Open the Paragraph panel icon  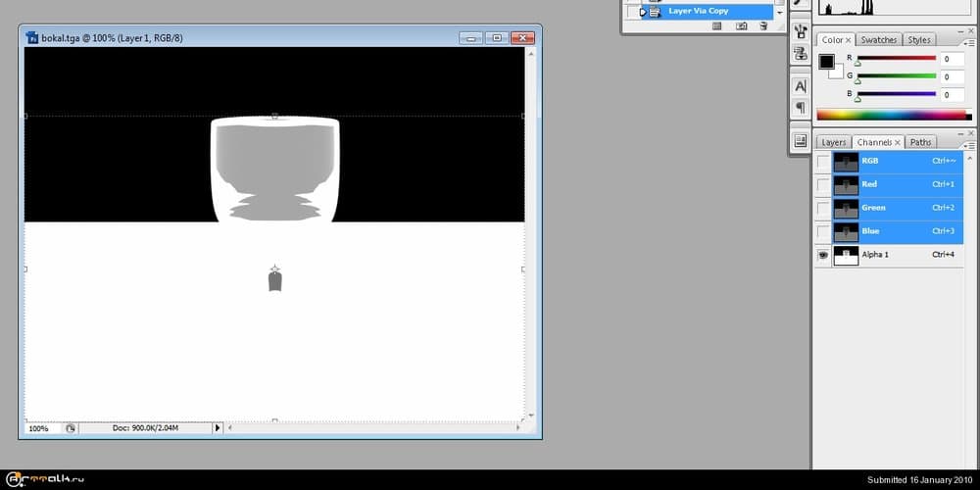pyautogui.click(x=801, y=108)
